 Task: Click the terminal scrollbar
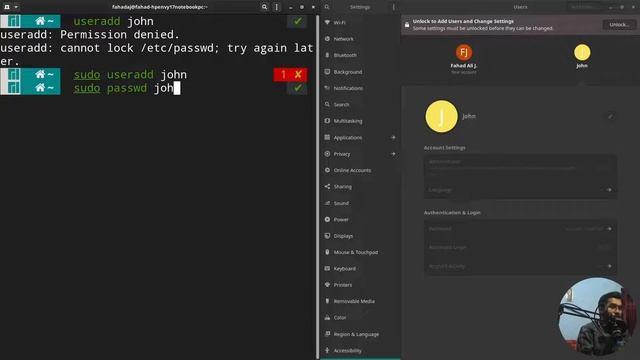coord(317,187)
